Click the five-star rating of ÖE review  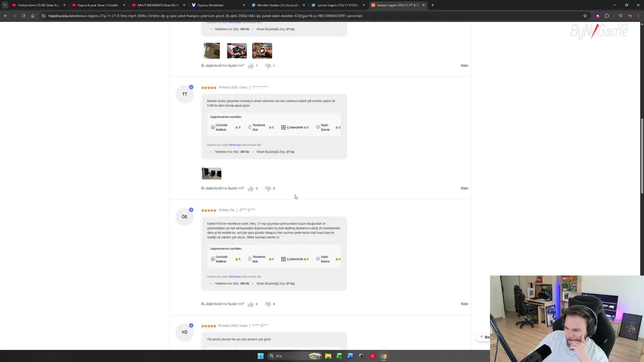point(209,211)
